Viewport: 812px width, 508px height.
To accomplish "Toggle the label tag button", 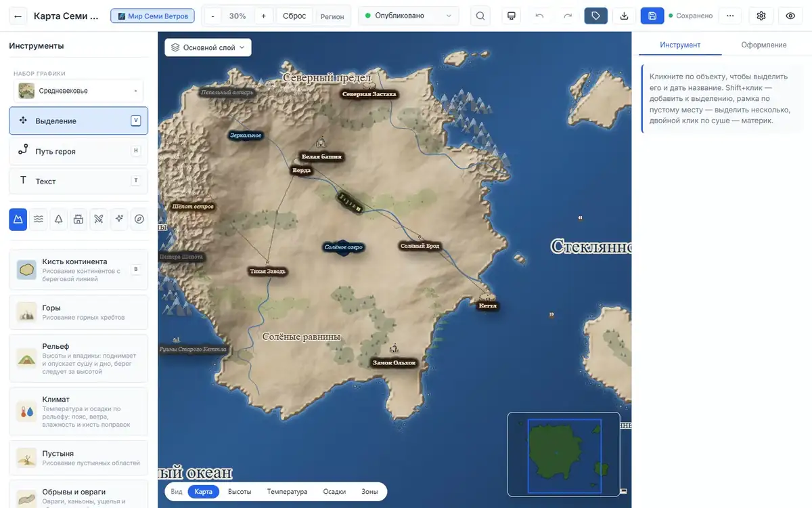I will click(x=595, y=16).
